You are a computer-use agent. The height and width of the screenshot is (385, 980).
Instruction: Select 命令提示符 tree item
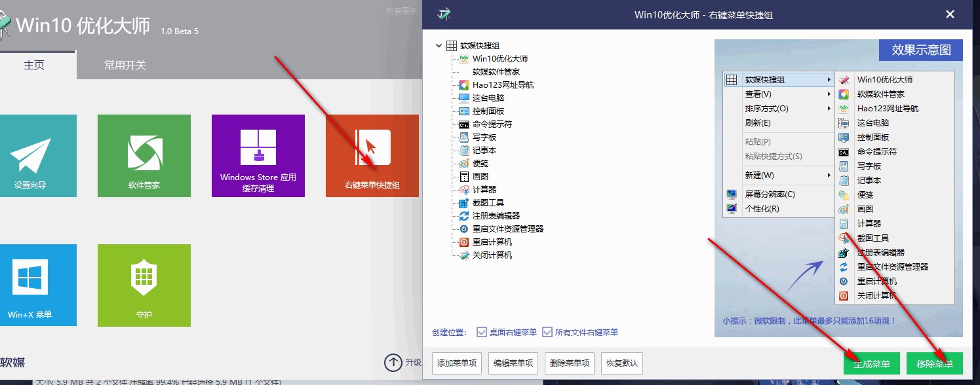(x=492, y=124)
